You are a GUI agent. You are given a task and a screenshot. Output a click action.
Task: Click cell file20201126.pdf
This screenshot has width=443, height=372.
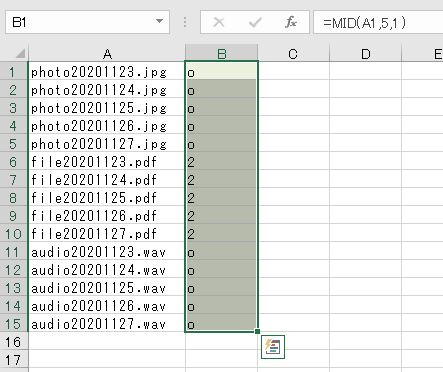tap(107, 216)
